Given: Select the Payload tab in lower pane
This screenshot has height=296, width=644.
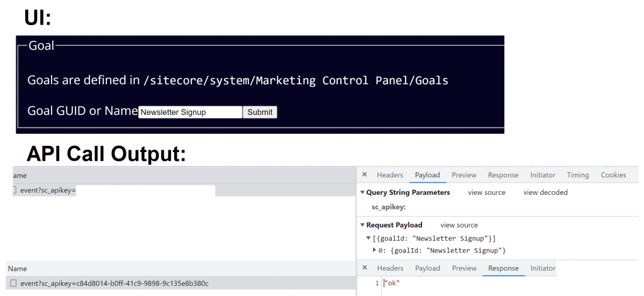Looking at the screenshot, I should coord(428,268).
